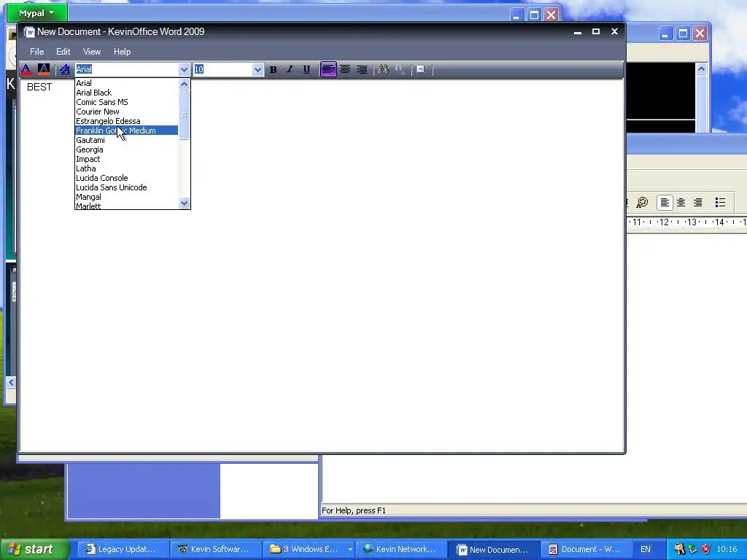747x560 pixels.
Task: Open the Windows Explorer taskbar group
Action: 307,550
